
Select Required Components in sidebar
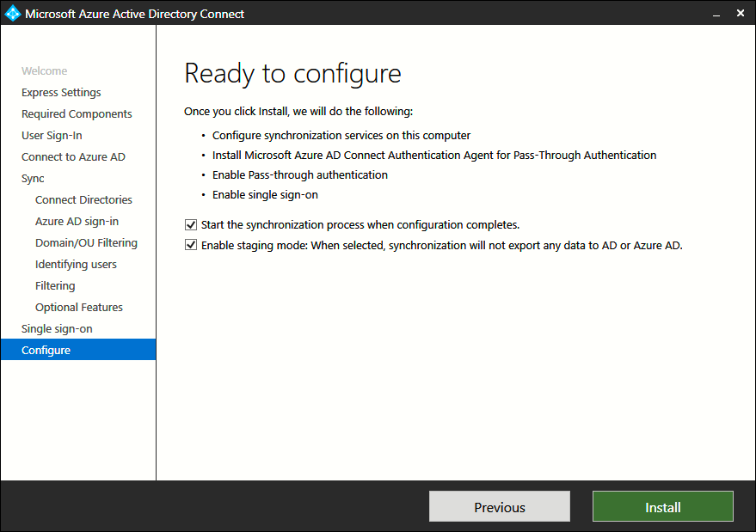[x=77, y=114]
